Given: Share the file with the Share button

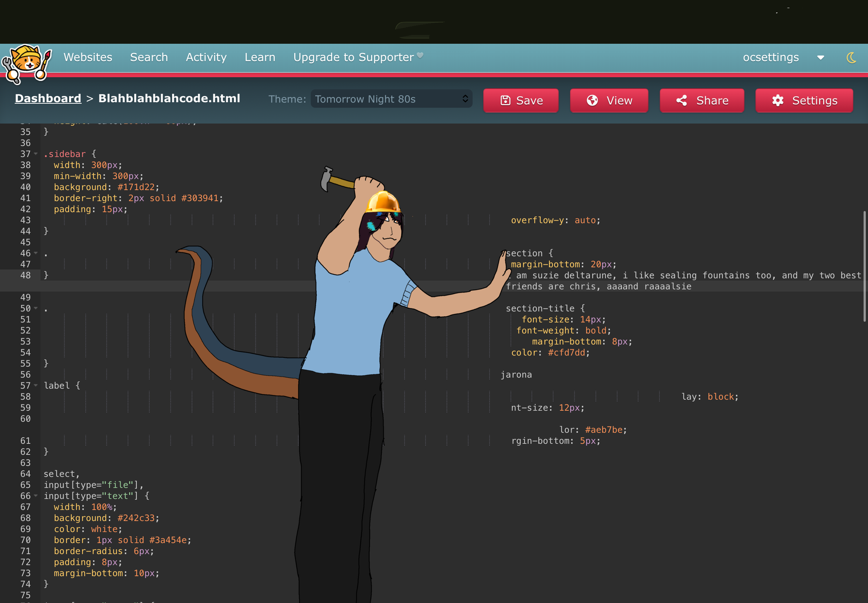Looking at the screenshot, I should pyautogui.click(x=702, y=100).
